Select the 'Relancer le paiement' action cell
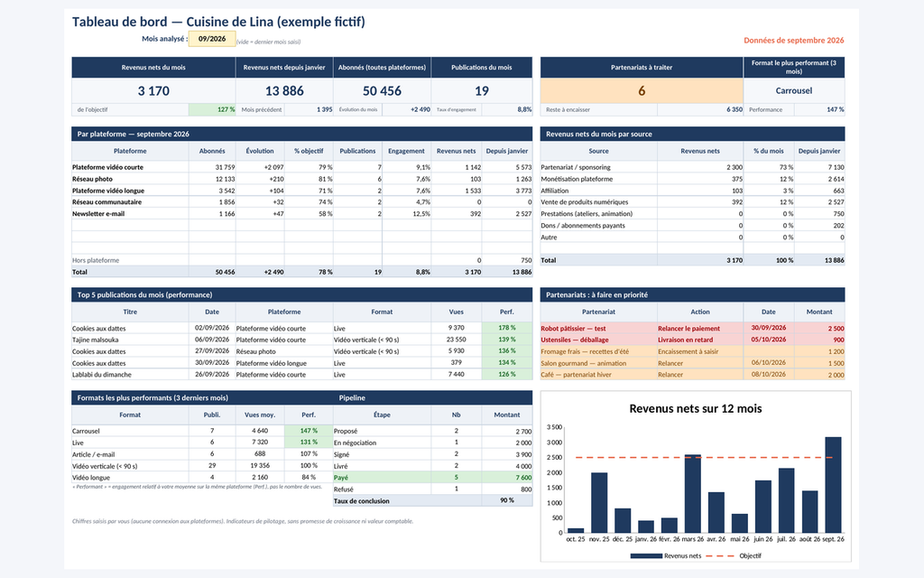 [x=700, y=328]
